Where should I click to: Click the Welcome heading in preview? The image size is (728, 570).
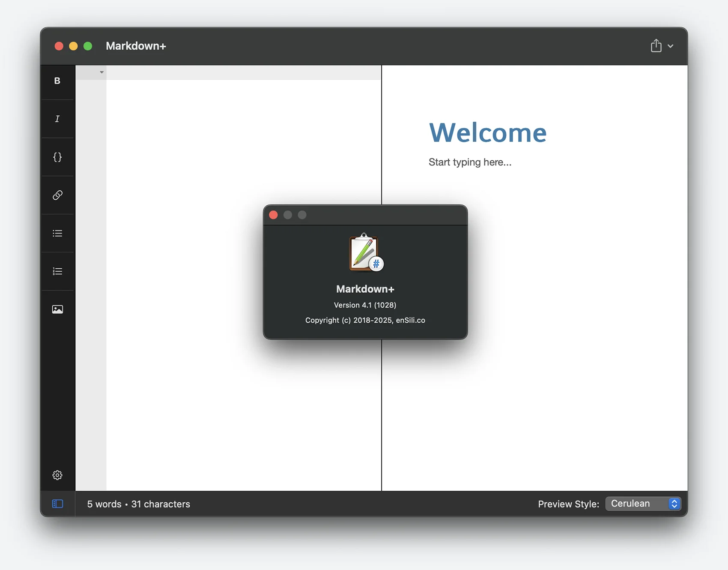click(488, 132)
